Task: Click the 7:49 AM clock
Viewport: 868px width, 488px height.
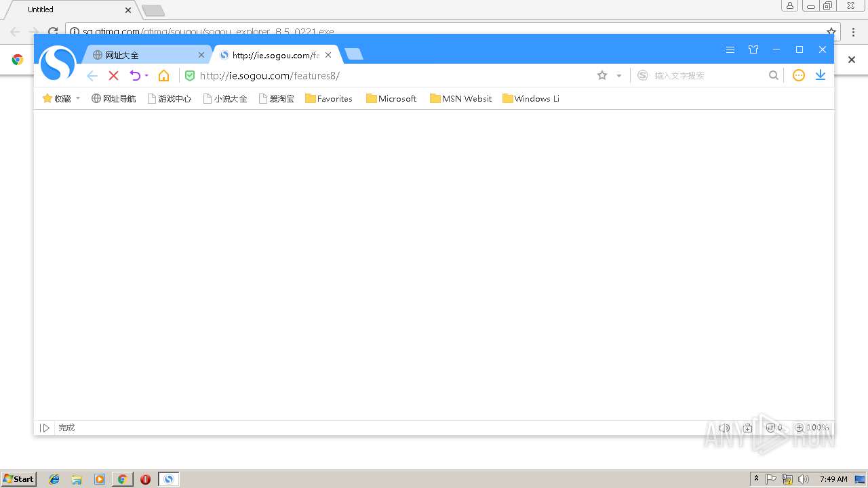Action: [833, 479]
